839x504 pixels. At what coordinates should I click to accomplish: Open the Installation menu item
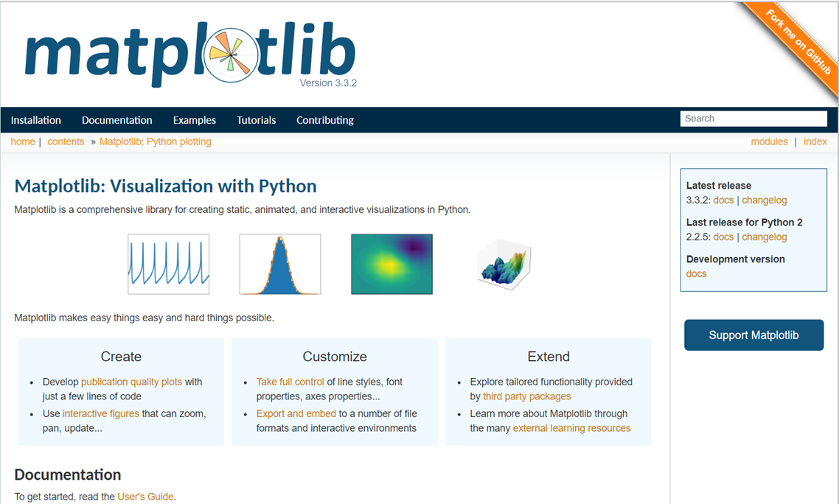pyautogui.click(x=36, y=120)
